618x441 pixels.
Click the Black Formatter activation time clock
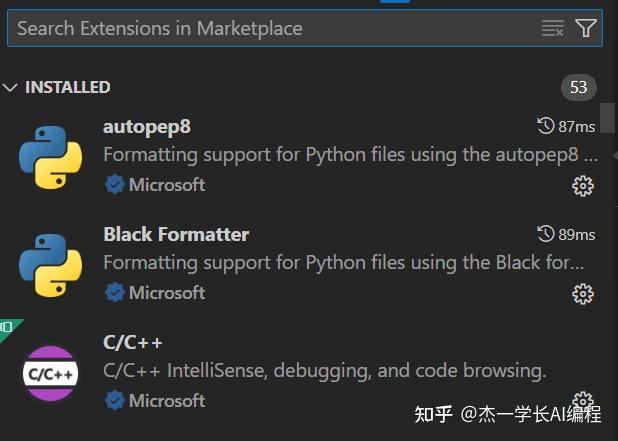[546, 234]
